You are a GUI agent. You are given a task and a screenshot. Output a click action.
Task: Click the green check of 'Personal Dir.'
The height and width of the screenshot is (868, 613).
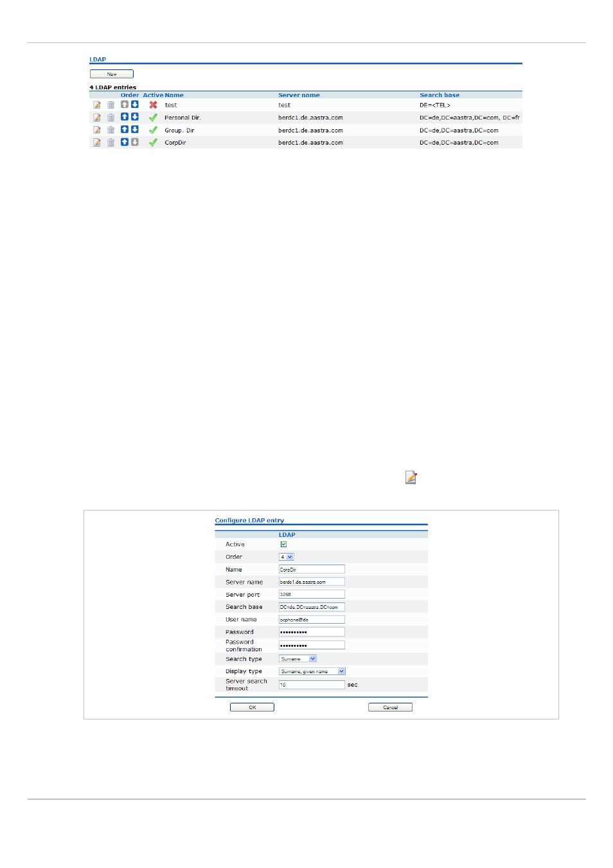coord(153,118)
